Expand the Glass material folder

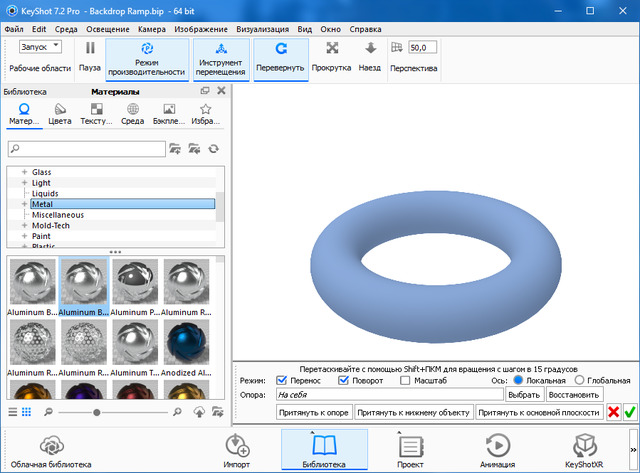24,172
